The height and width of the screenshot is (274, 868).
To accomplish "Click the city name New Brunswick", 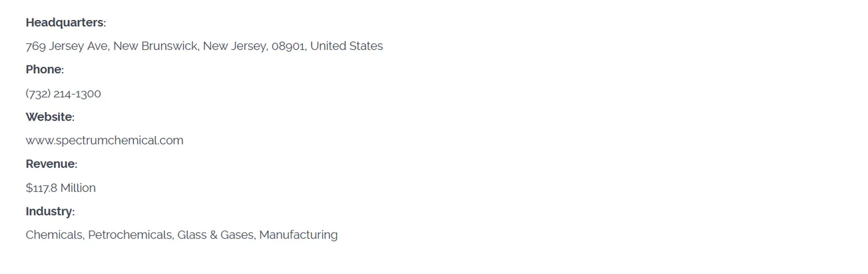I will [156, 47].
